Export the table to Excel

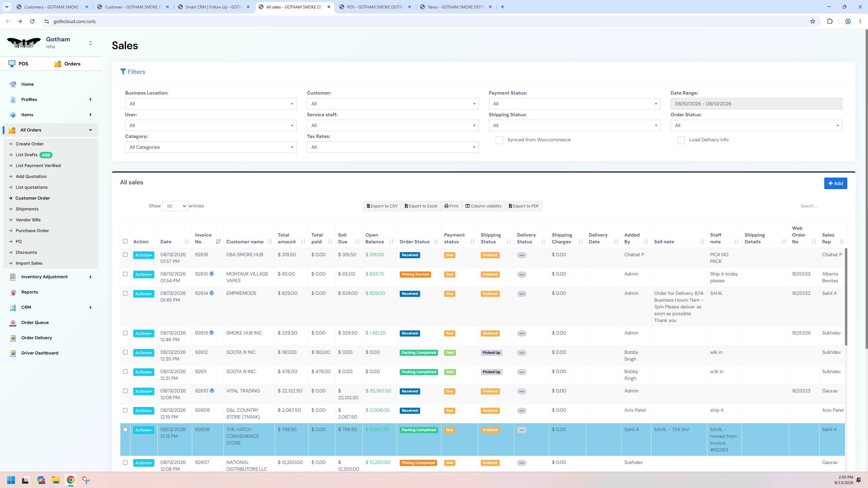click(x=421, y=206)
